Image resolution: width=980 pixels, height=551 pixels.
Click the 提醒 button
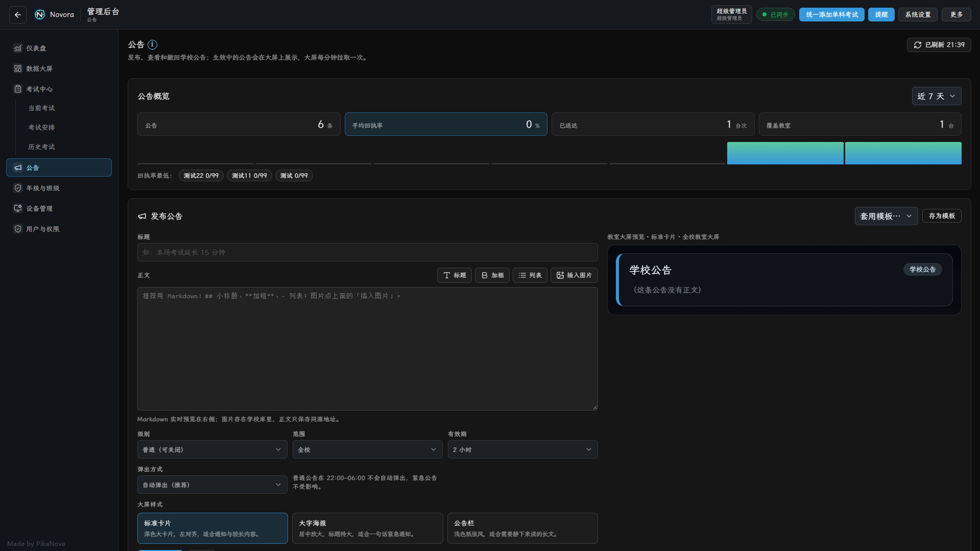coord(881,15)
